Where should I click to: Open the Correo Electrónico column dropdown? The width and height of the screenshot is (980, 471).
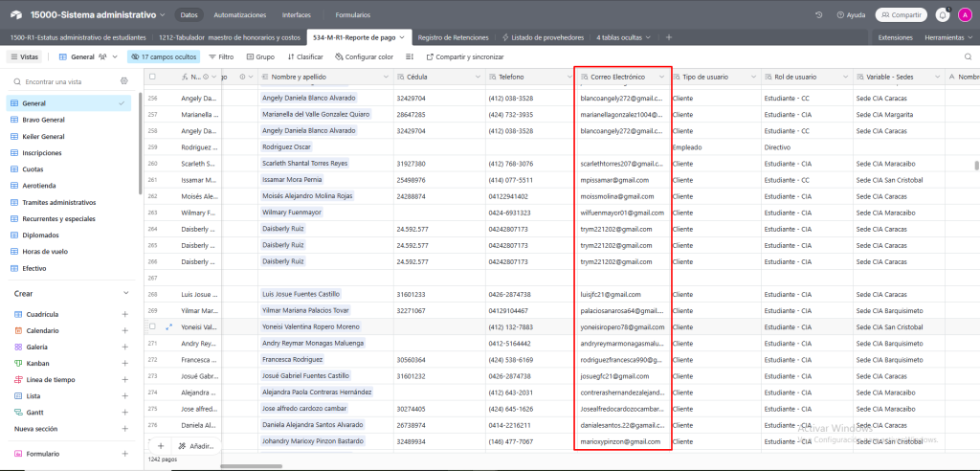[661, 77]
